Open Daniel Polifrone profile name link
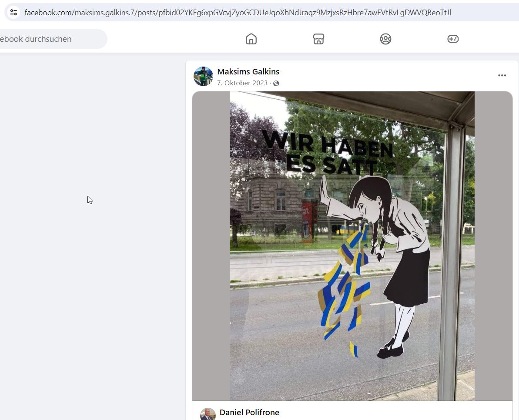 (249, 412)
